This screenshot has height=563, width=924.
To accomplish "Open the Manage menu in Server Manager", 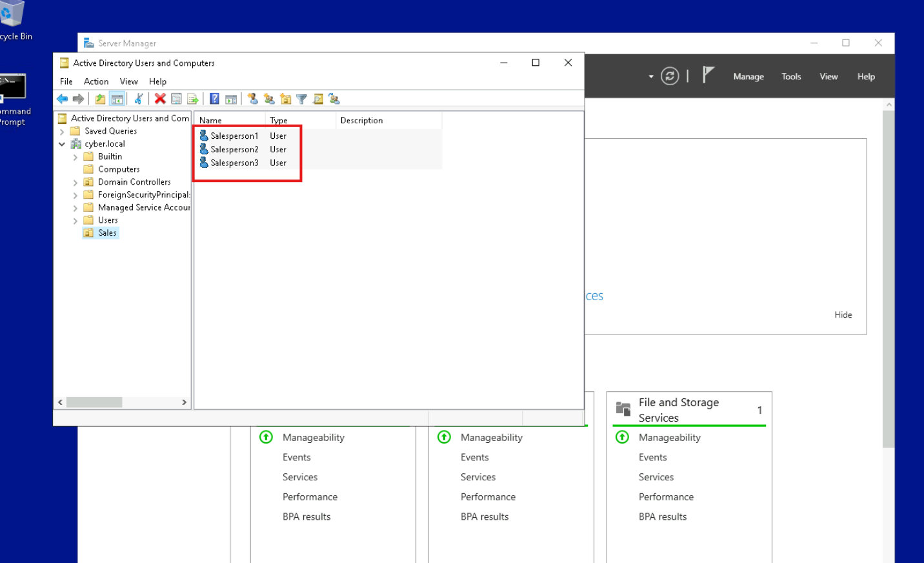I will (748, 76).
